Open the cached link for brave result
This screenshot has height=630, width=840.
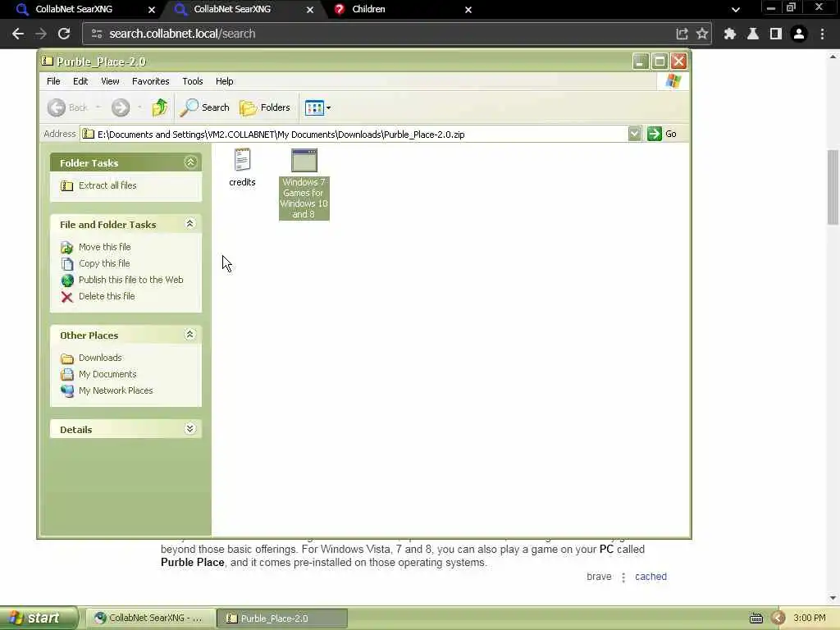tap(651, 577)
